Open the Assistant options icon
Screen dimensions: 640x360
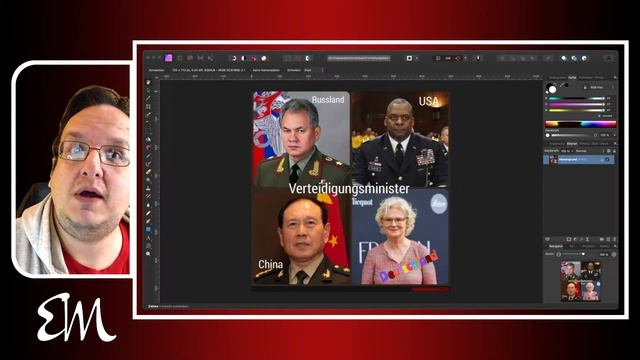[x=478, y=58]
